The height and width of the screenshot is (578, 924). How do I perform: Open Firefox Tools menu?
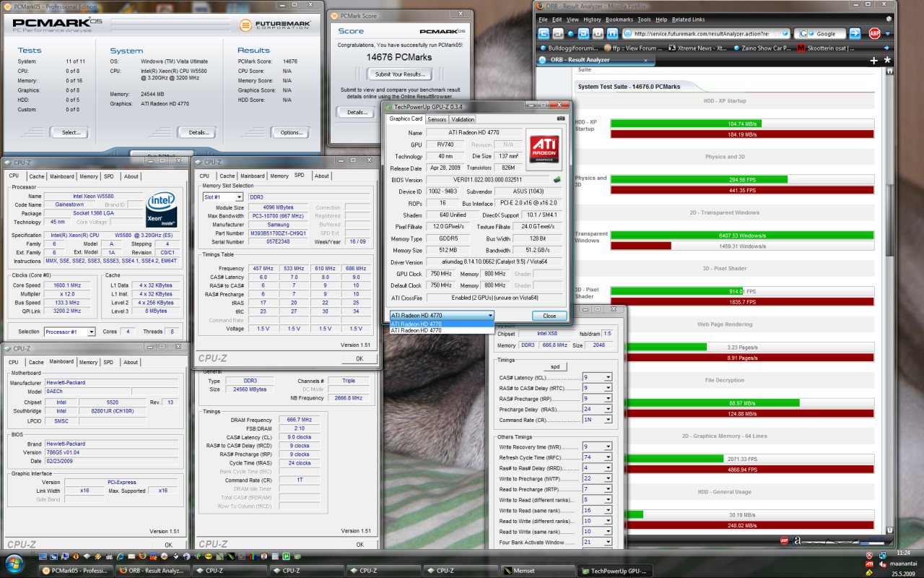click(644, 20)
